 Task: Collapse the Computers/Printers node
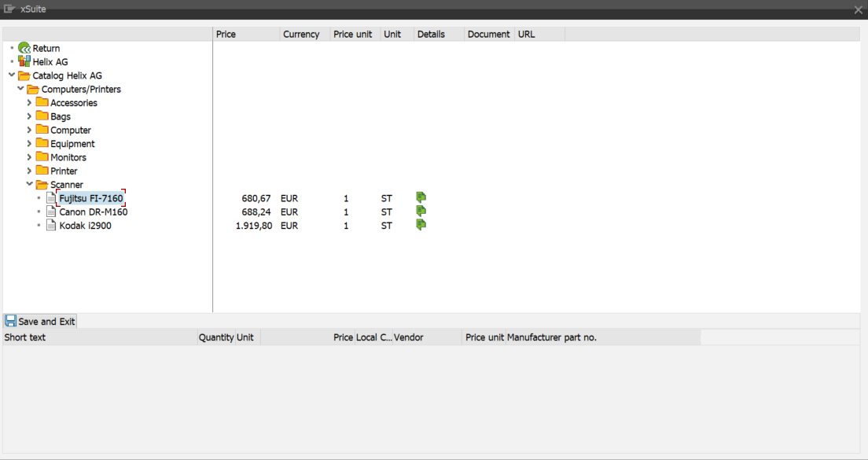[20, 89]
